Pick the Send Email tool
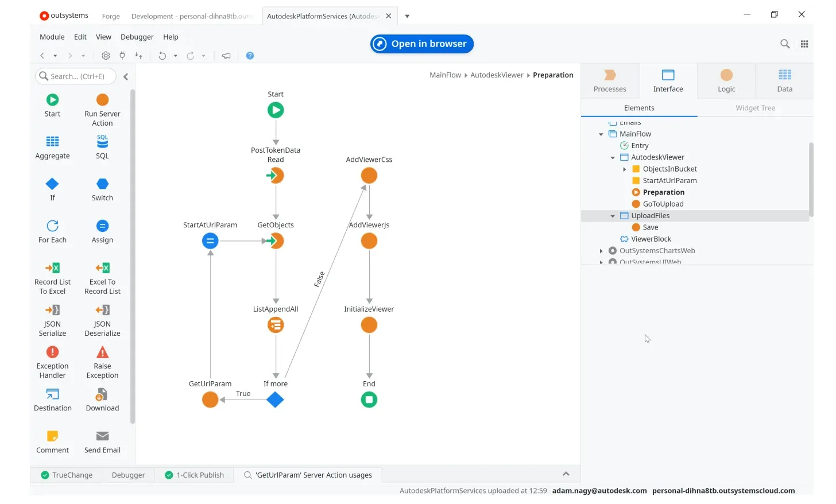 (102, 441)
